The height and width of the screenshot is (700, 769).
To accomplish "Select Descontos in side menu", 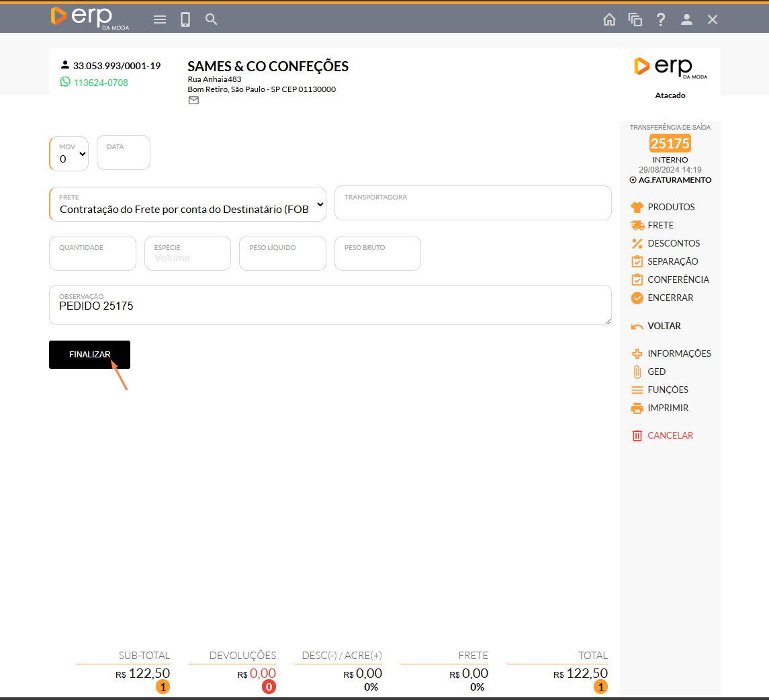I will click(x=673, y=243).
